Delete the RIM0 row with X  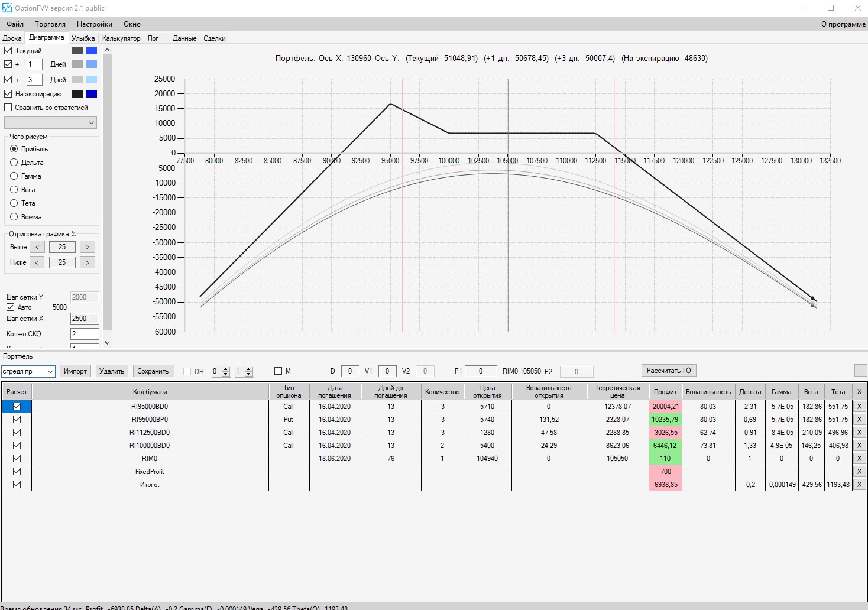click(x=859, y=459)
